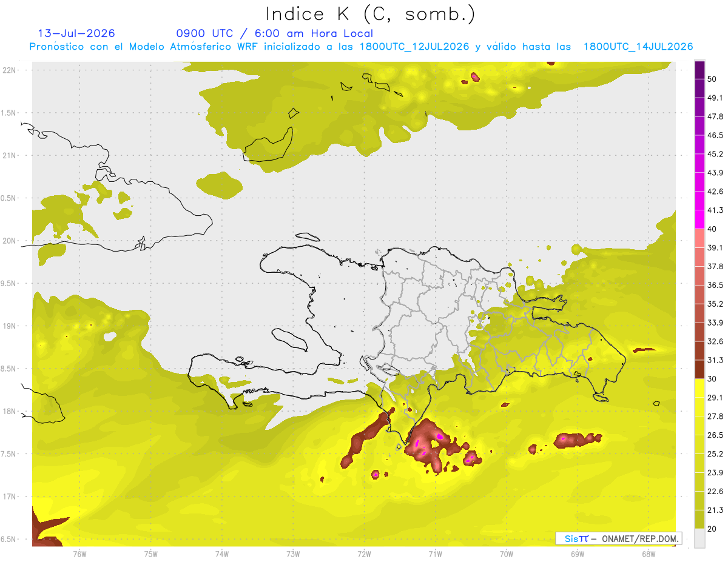This screenshot has width=728, height=562.
Task: Select the date text "13-Jul-2026"
Action: pos(76,33)
